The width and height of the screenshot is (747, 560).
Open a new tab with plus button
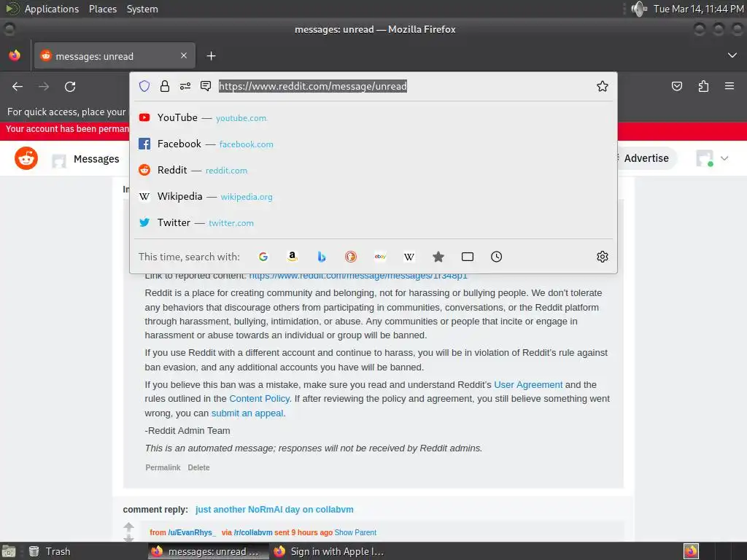211,56
